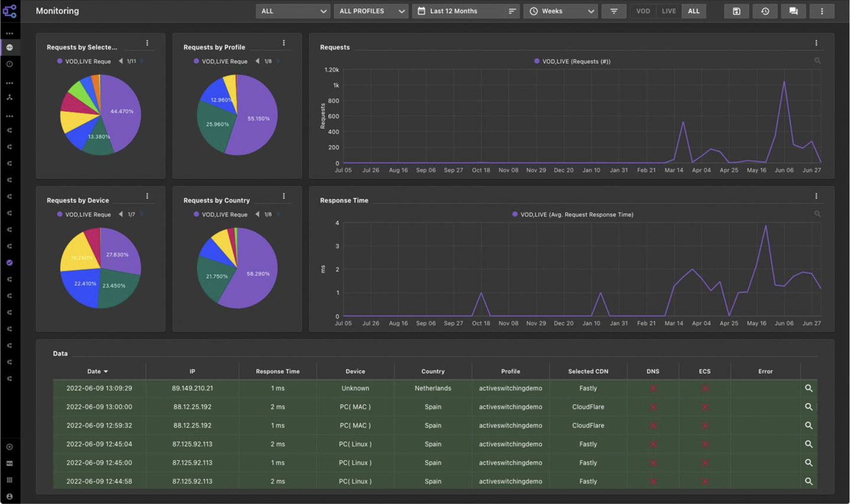Click the Monitoring page title
The height and width of the screenshot is (504, 850).
click(57, 11)
